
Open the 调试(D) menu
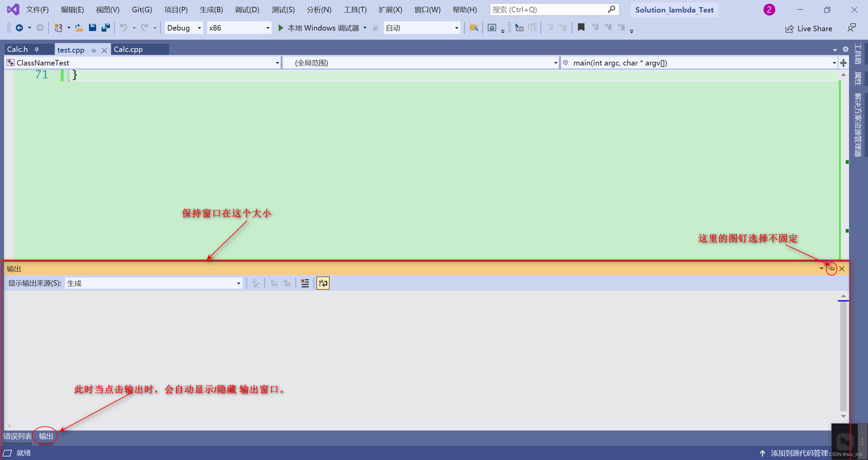[x=247, y=9]
